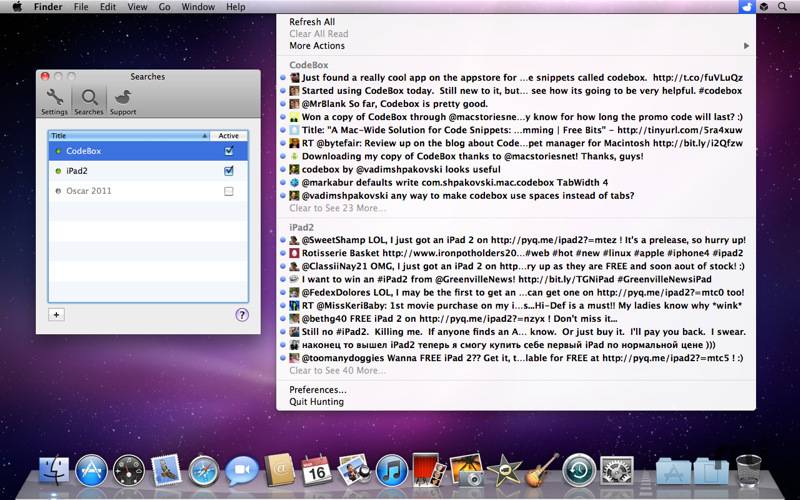Open the Applications folder stack in Dock
The height and width of the screenshot is (500, 800).
click(673, 470)
